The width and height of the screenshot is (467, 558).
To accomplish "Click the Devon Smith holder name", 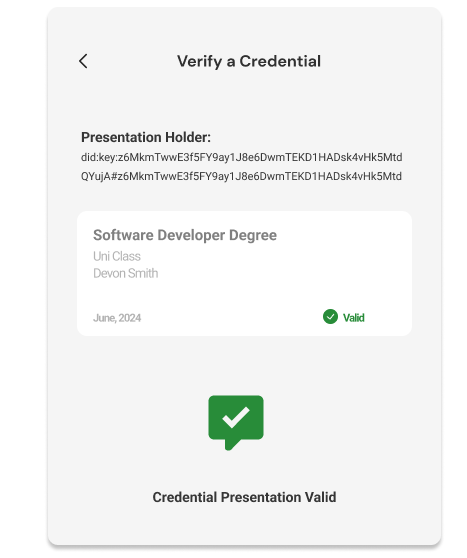I will (x=126, y=273).
